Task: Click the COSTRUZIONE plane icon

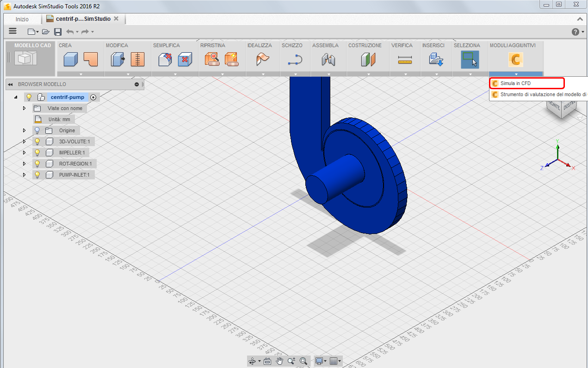Action: (x=368, y=60)
